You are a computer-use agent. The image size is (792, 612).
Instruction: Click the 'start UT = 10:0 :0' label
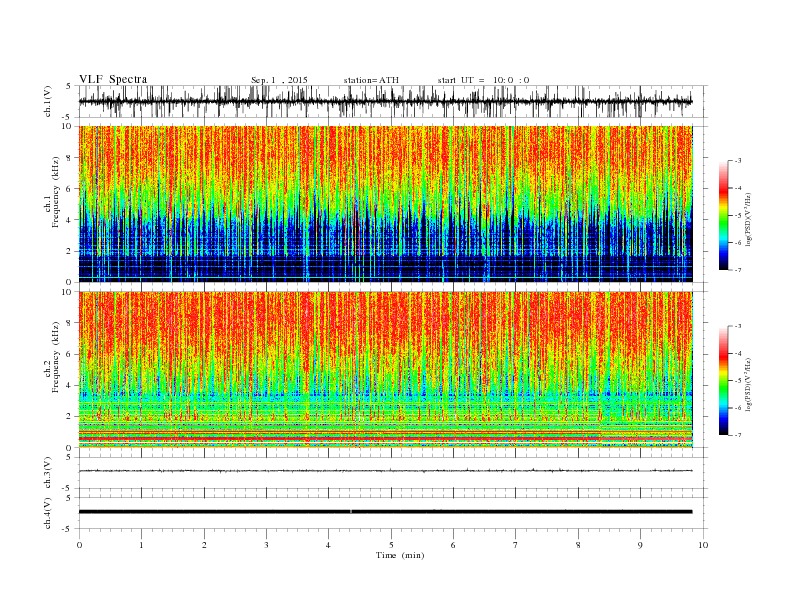[483, 80]
